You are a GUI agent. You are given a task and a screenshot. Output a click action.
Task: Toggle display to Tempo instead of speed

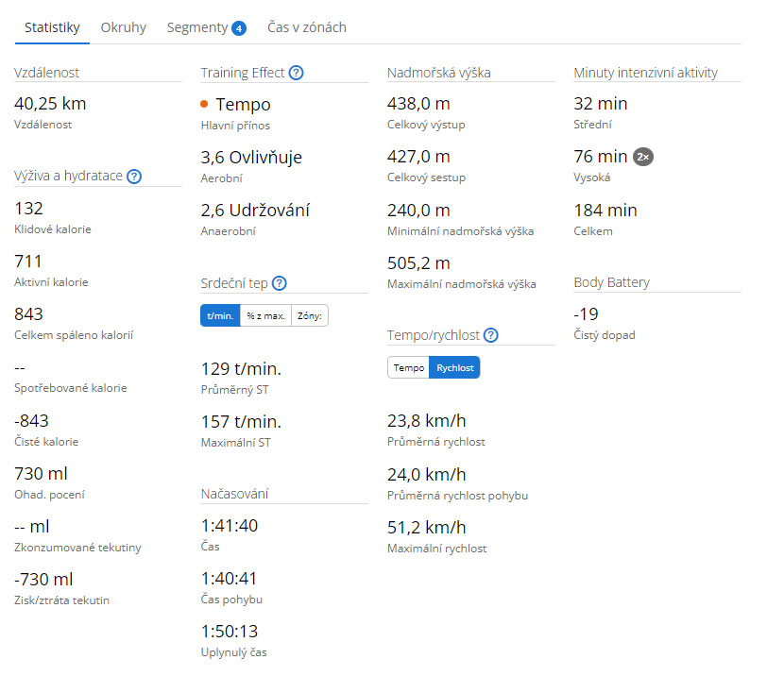[x=408, y=367]
